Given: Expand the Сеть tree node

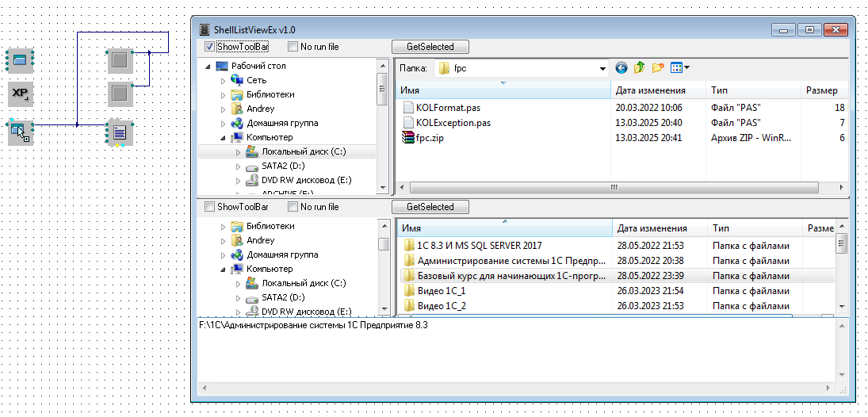Looking at the screenshot, I should point(223,80).
